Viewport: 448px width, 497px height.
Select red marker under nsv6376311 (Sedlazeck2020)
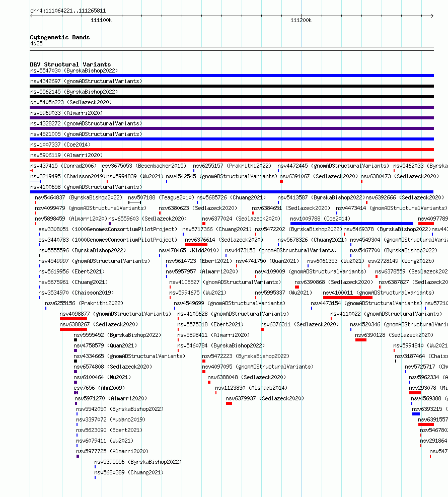[x=262, y=329]
